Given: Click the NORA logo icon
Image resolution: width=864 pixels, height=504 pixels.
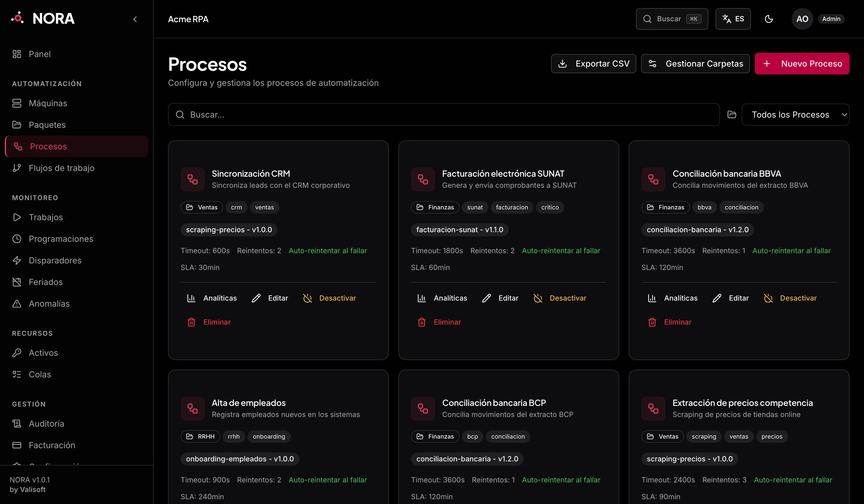Looking at the screenshot, I should pos(17,18).
